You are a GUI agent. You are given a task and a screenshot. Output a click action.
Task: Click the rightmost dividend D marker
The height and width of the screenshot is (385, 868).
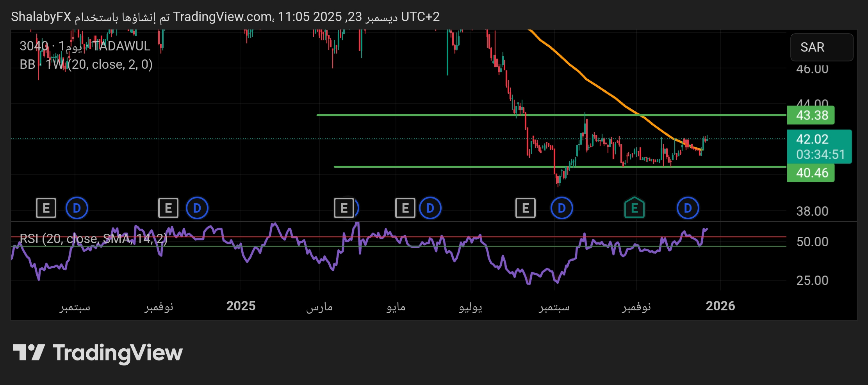click(688, 208)
